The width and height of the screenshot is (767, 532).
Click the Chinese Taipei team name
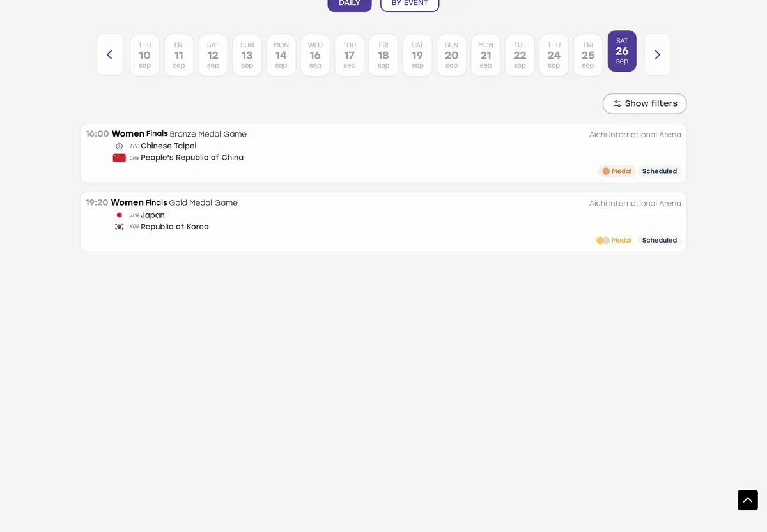click(x=169, y=146)
